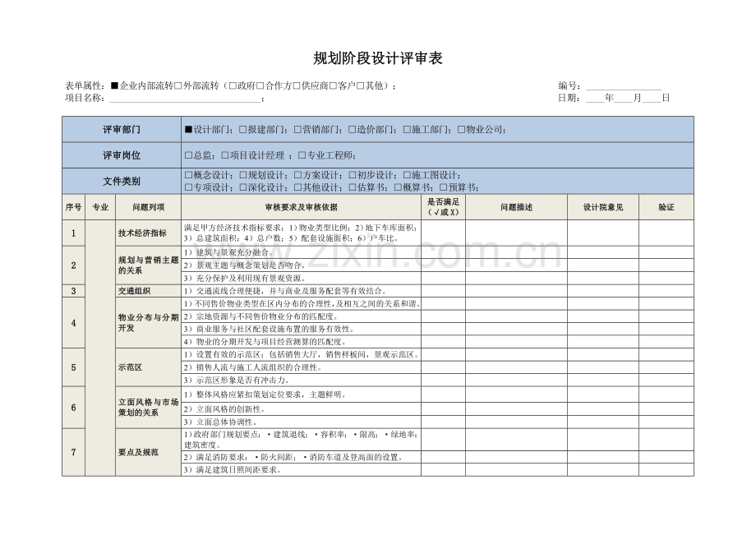Click the 技术经济指标 cell

click(x=149, y=233)
